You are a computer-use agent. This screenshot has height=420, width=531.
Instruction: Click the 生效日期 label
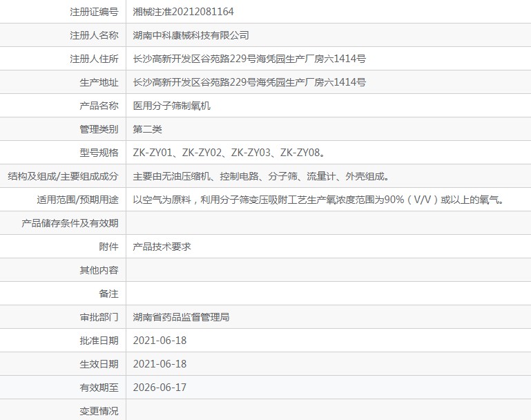pos(99,364)
